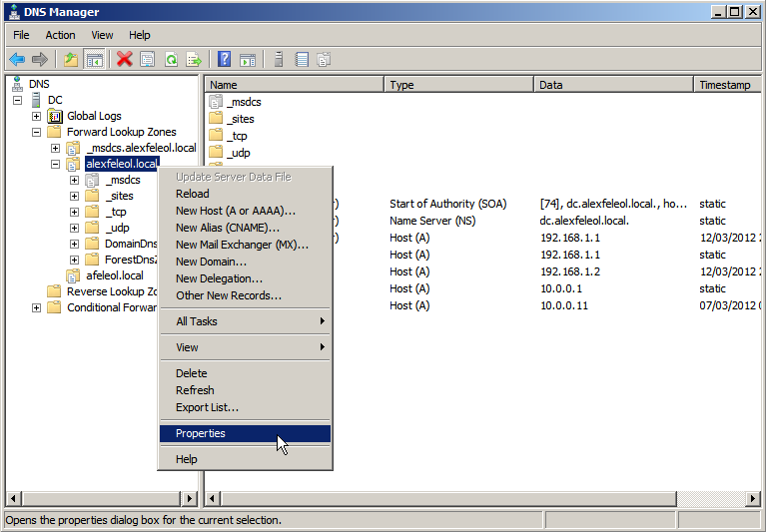Click the red Delete toolbar icon
This screenshot has width=766, height=532.
point(124,60)
